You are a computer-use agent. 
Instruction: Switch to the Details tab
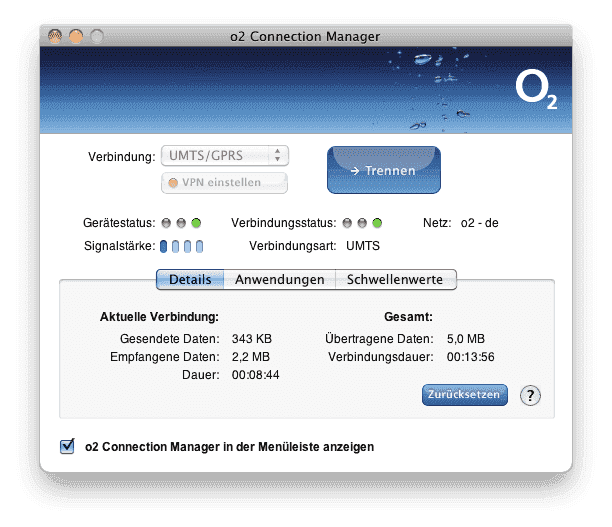click(190, 280)
